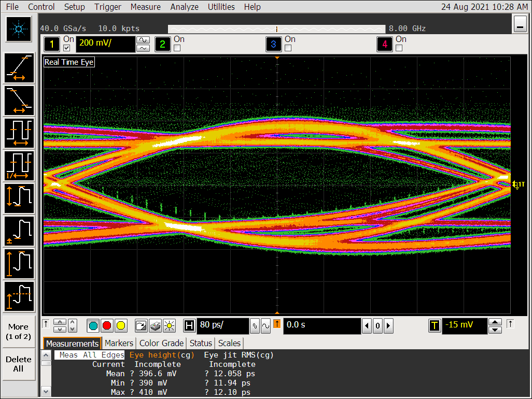Click the Run acquisition green button
Image resolution: width=532 pixels, height=399 pixels.
(x=93, y=326)
